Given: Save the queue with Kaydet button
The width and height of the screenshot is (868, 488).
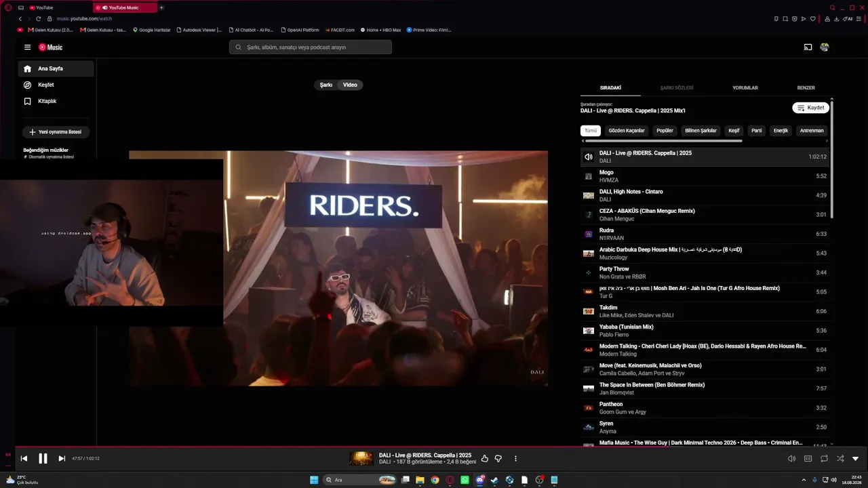Looking at the screenshot, I should coord(810,108).
